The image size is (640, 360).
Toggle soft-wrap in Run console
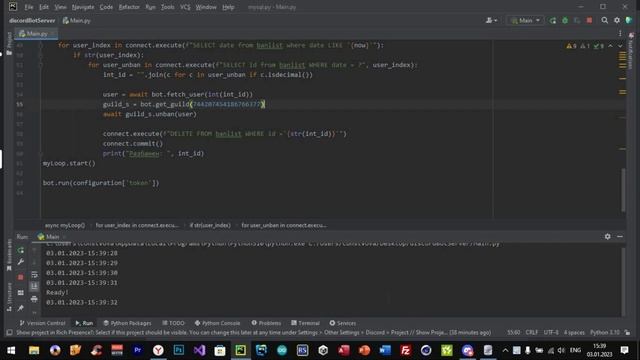[x=34, y=274]
